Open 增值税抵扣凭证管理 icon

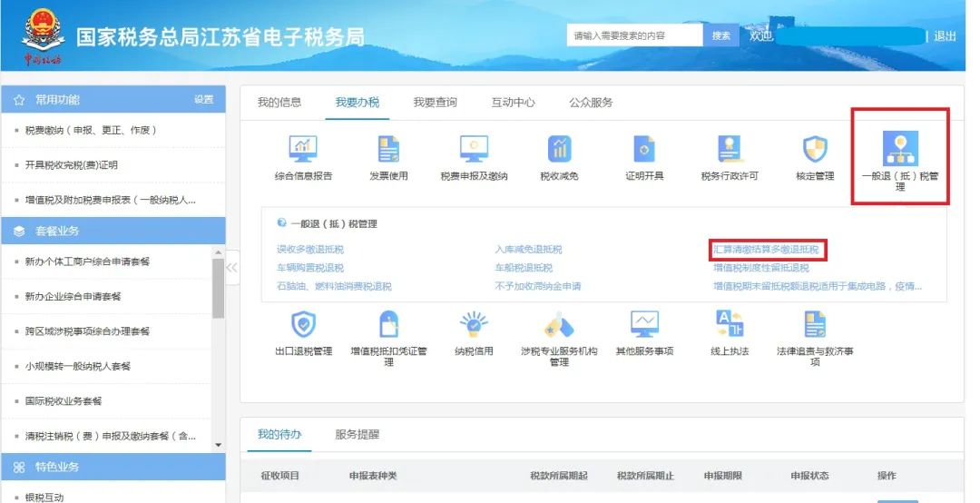(x=388, y=325)
